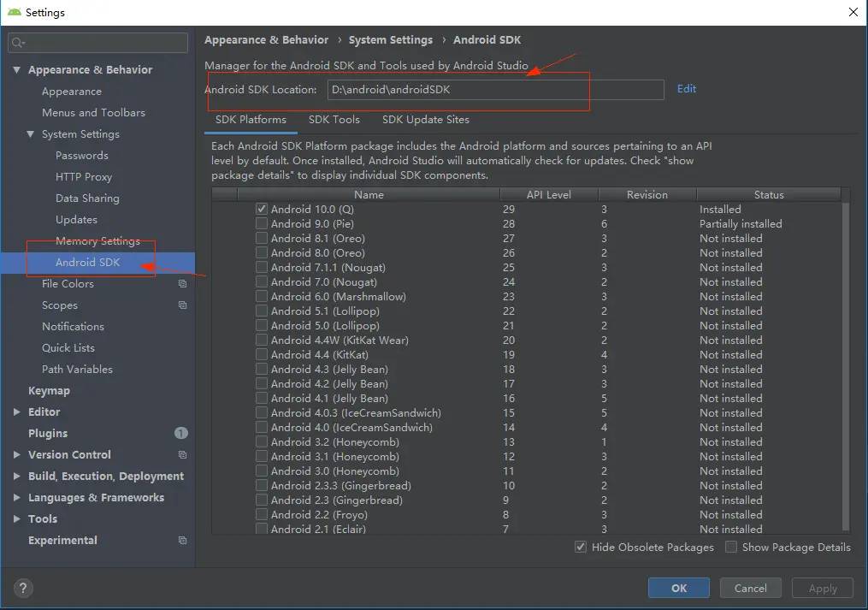The height and width of the screenshot is (610, 868).
Task: Open Memory Settings item
Action: (x=98, y=241)
